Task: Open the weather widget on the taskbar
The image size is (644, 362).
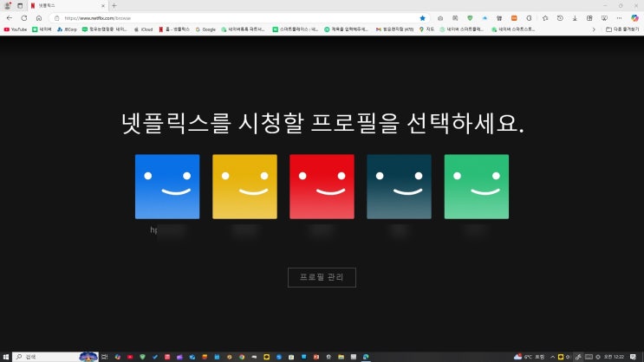Action: coord(529,357)
